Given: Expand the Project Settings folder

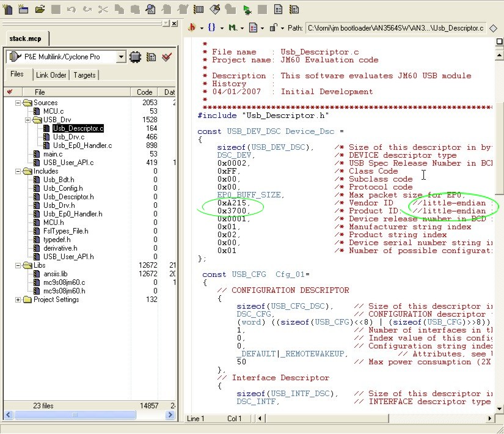Looking at the screenshot, I should pyautogui.click(x=18, y=300).
